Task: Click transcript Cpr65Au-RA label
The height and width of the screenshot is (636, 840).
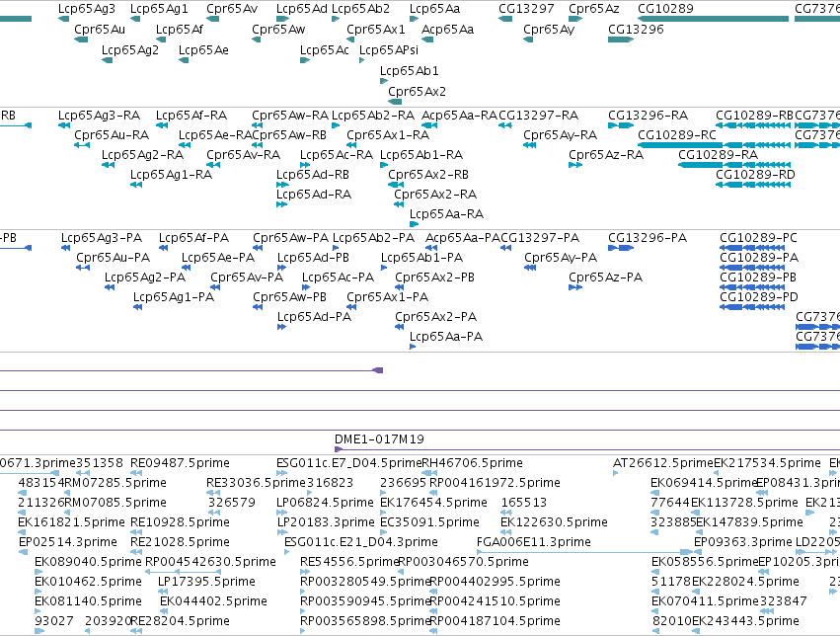Action: [112, 135]
